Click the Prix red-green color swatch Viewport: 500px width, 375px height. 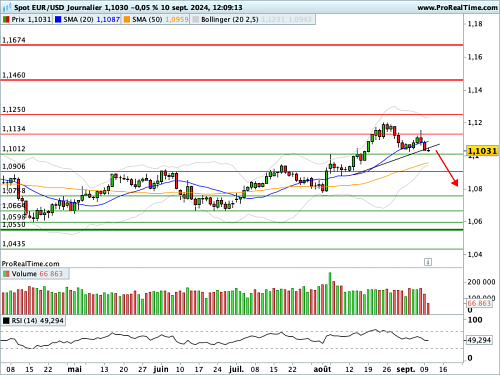6,20
